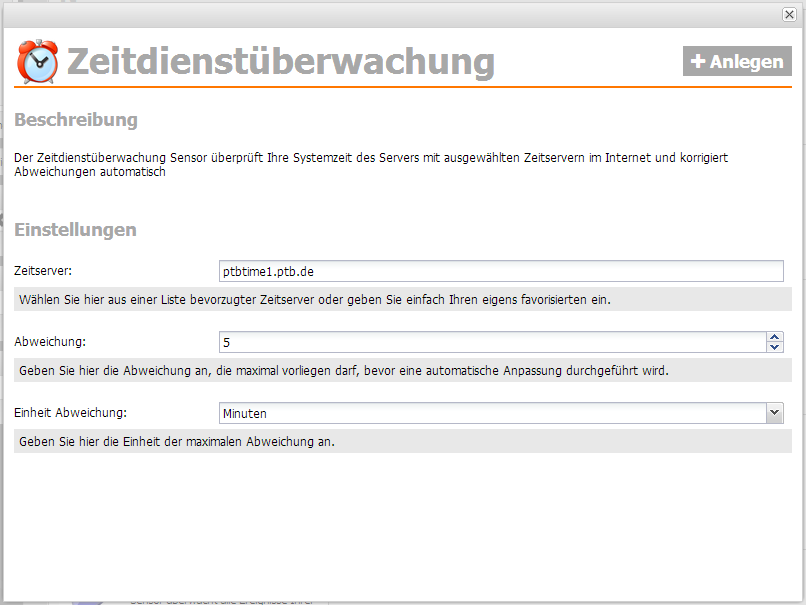The height and width of the screenshot is (605, 806).
Task: Click the Zeitserver label
Action: (43, 271)
